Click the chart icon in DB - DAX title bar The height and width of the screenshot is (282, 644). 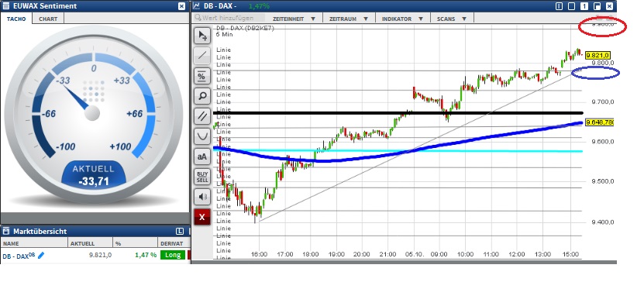(196, 5)
